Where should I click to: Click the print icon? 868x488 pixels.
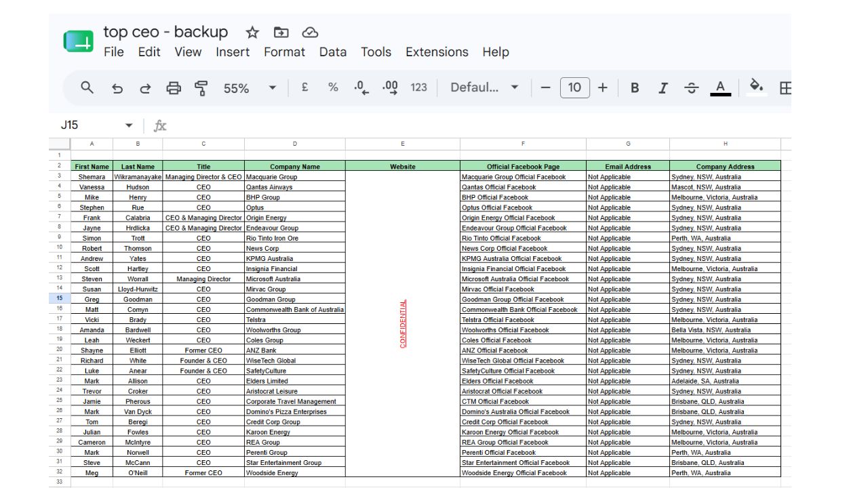(x=174, y=88)
